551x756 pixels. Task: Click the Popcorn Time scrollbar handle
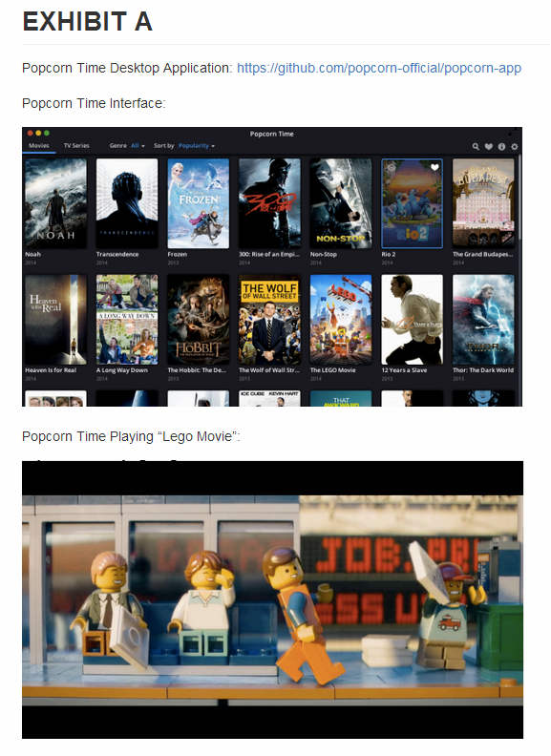(519, 198)
